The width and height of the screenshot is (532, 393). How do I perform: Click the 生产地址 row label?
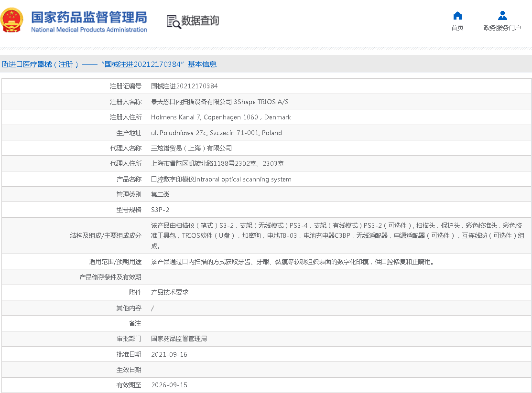click(x=129, y=133)
